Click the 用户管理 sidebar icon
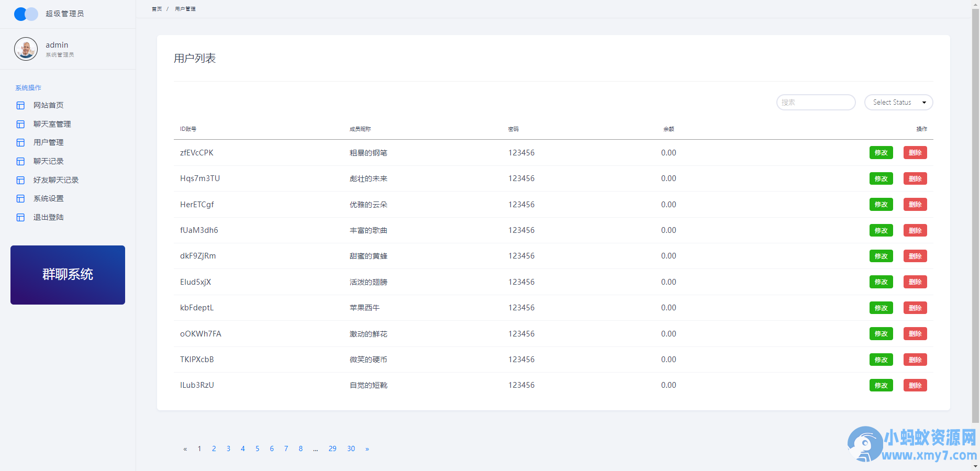 [x=20, y=143]
